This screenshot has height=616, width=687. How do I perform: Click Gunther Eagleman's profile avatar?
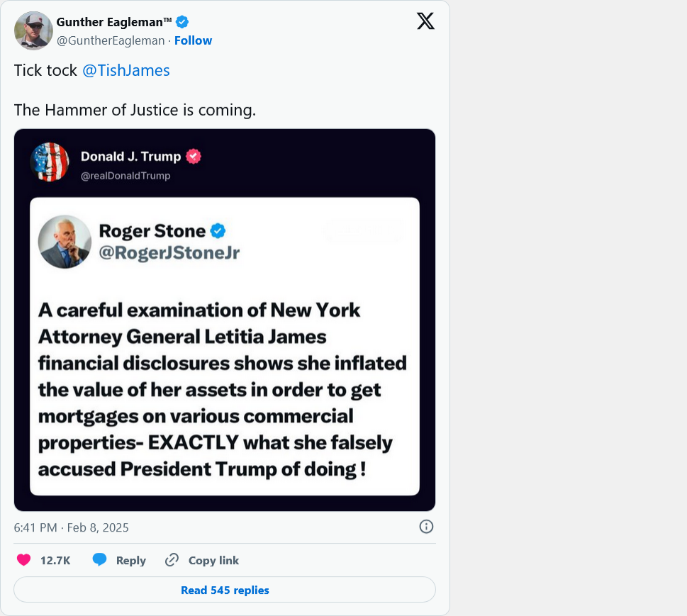(33, 30)
